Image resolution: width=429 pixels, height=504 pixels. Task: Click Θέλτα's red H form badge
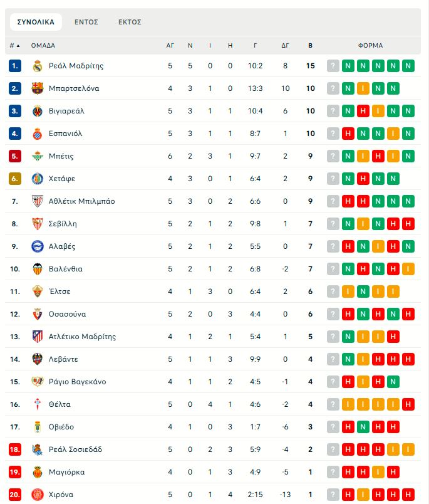point(408,404)
